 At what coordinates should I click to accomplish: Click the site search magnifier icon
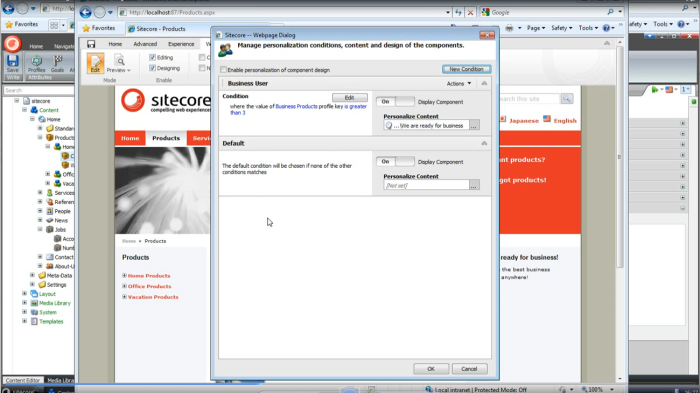567,98
